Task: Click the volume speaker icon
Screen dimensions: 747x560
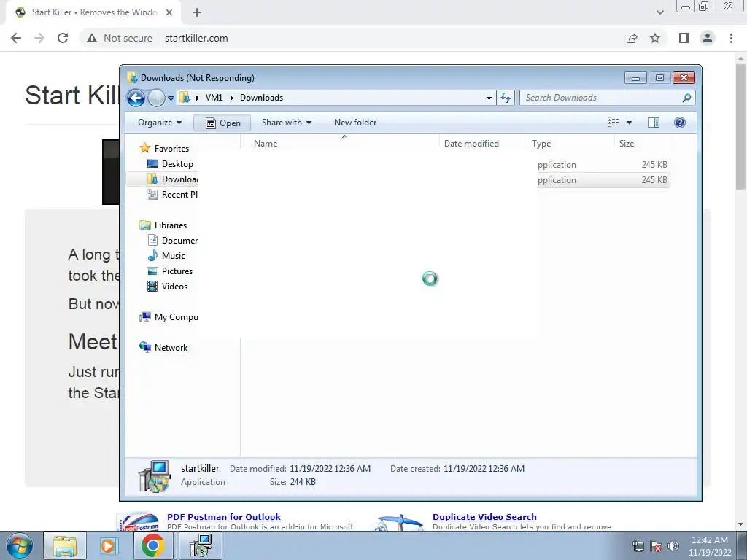Action: tap(673, 546)
